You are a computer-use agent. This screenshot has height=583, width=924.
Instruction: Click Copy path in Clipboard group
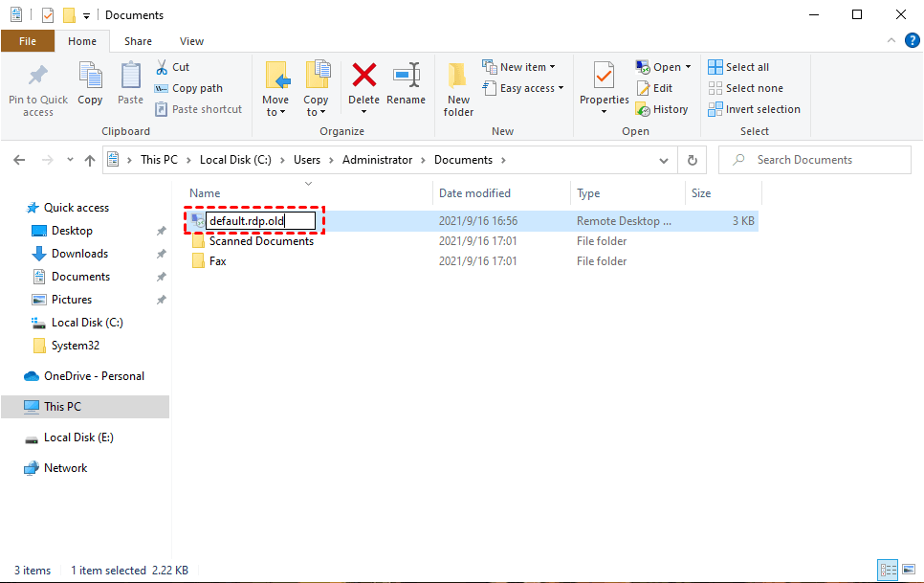point(188,88)
